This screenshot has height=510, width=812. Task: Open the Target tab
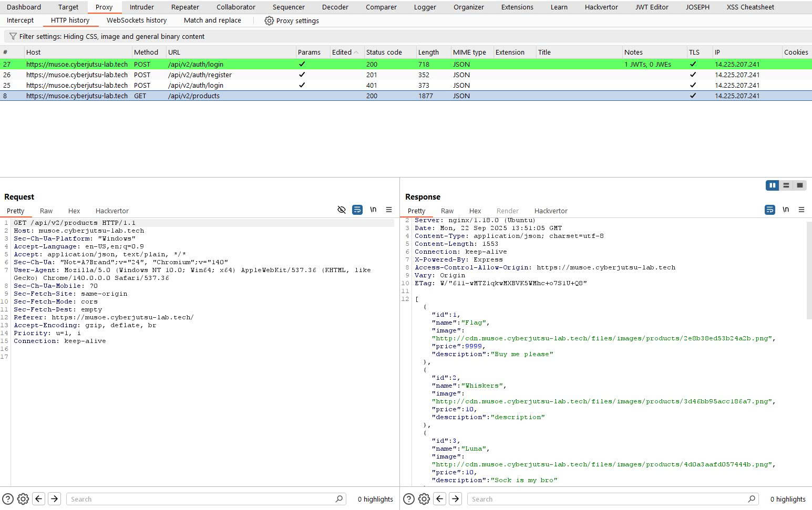(x=68, y=7)
